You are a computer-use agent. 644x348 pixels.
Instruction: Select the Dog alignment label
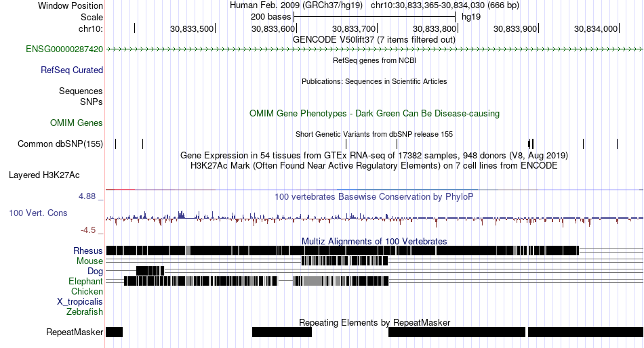tap(96, 271)
